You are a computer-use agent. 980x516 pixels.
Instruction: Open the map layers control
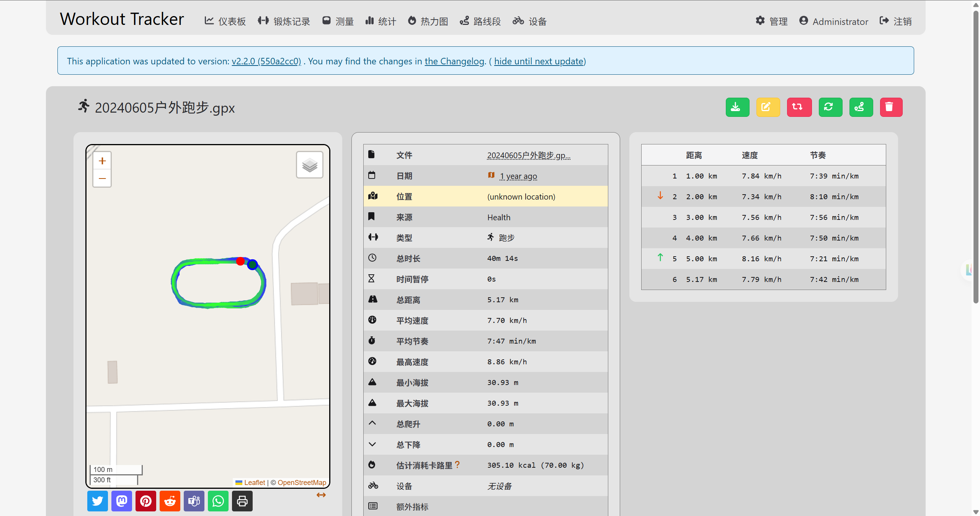pyautogui.click(x=310, y=165)
